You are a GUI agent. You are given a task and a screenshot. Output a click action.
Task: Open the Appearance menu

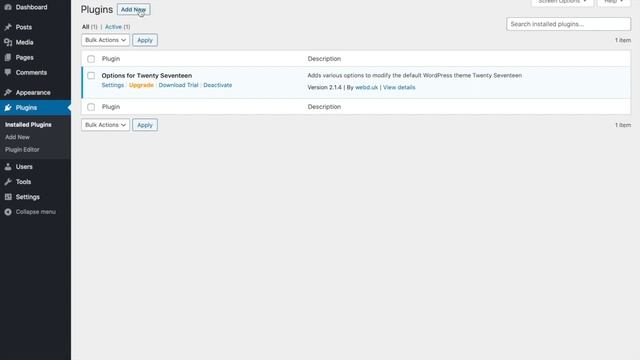pyautogui.click(x=33, y=92)
